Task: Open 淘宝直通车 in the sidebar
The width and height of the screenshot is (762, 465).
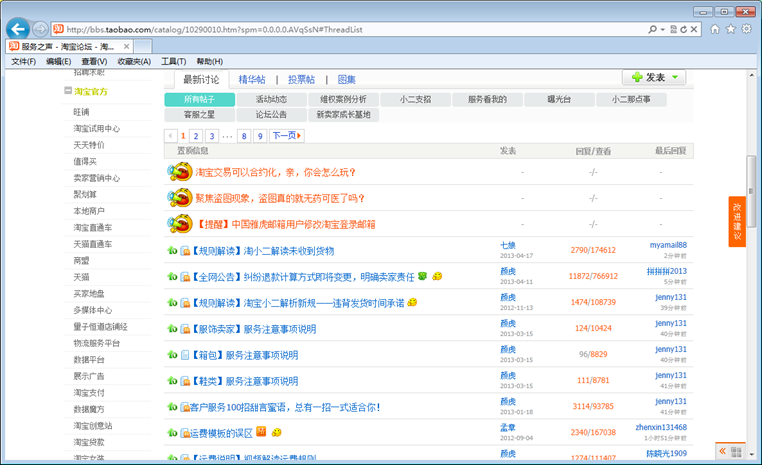Action: pos(92,227)
